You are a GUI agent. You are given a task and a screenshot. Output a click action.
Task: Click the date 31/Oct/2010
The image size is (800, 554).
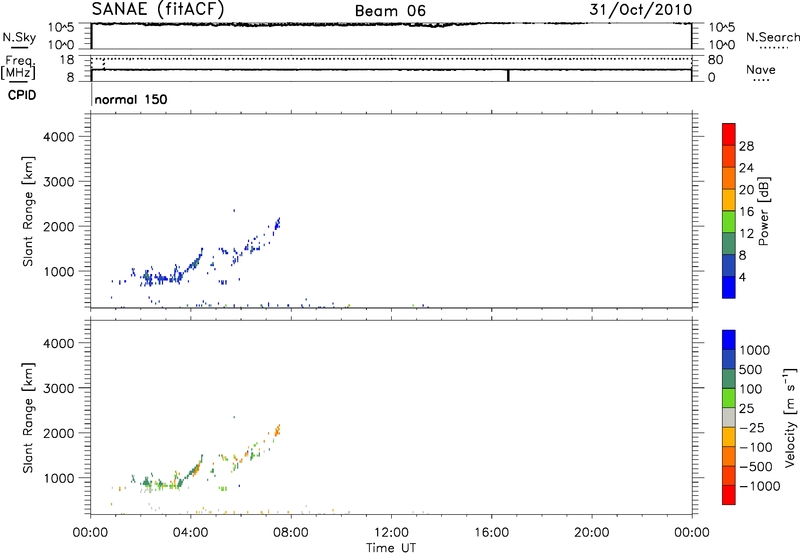click(640, 10)
